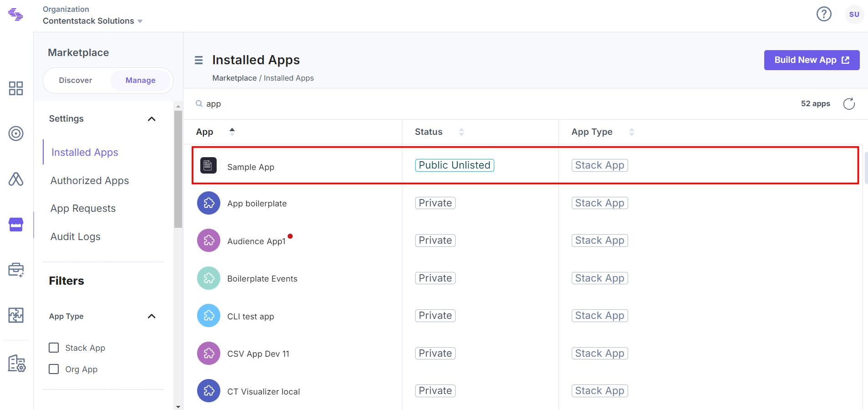Collapse the App Type filter chevron

click(152, 316)
